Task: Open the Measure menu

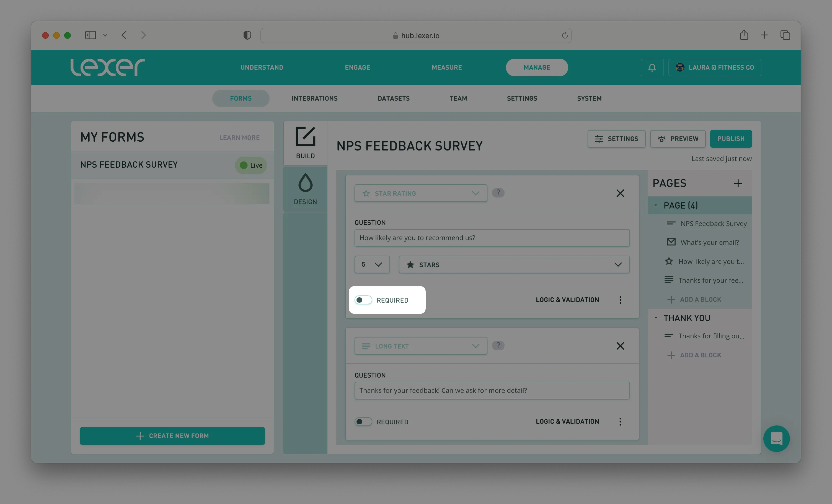Action: point(446,67)
